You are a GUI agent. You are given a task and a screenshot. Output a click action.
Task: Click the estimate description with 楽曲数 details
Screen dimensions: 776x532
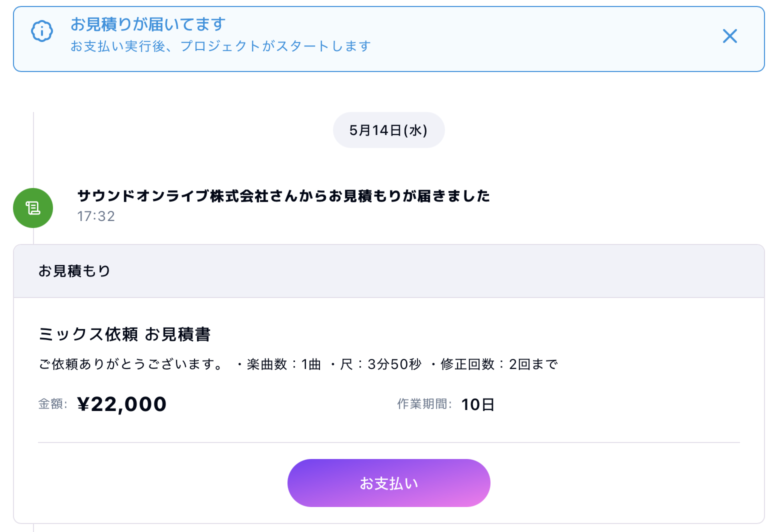(298, 364)
